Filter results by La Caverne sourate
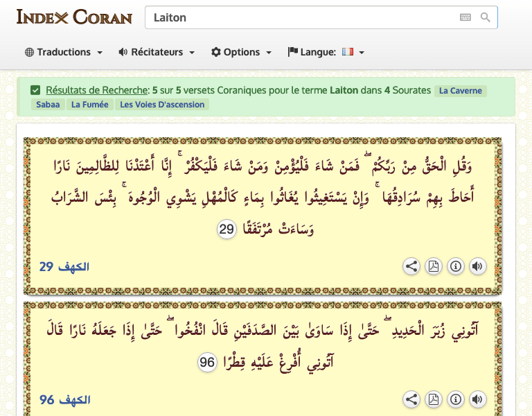Screen dimensions: 532x416 tap(461, 91)
